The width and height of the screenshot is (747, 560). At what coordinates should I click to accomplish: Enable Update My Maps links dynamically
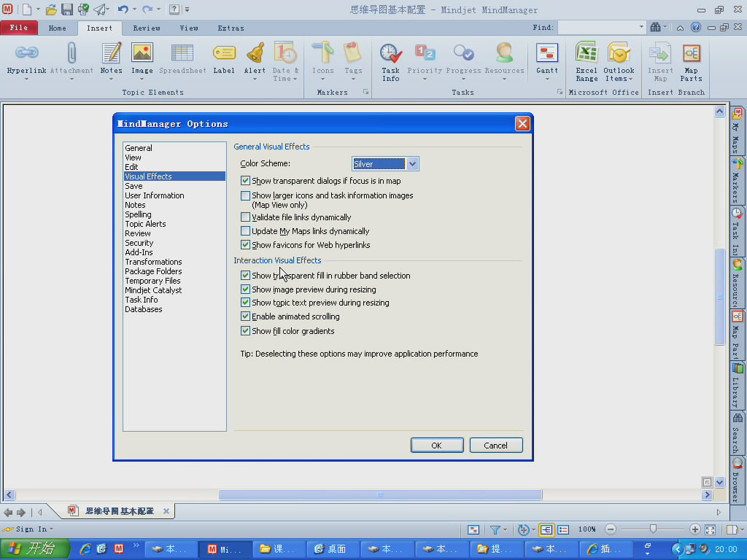[245, 231]
